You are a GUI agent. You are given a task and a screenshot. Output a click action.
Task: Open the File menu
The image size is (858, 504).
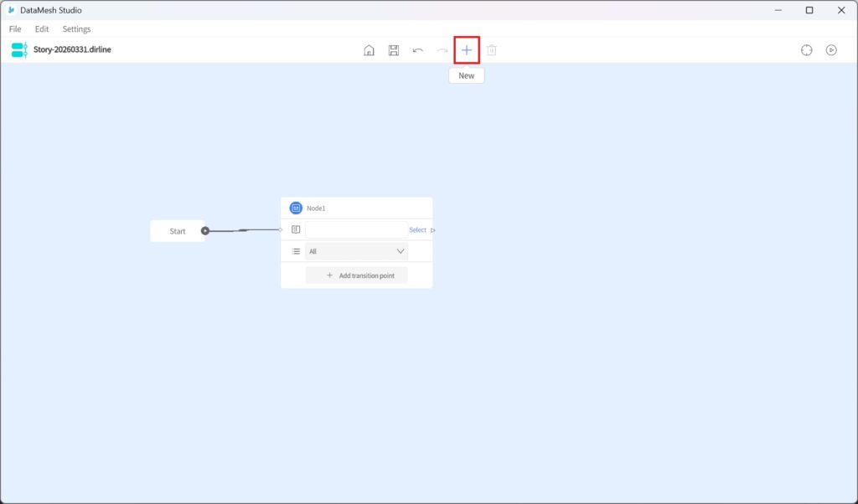coord(15,29)
